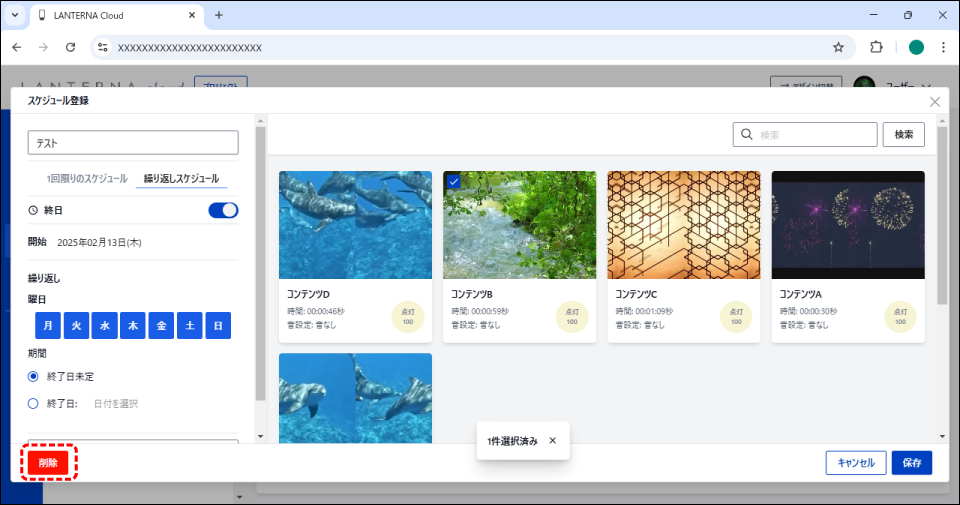Bookmark this page with star icon
The image size is (960, 505).
pyautogui.click(x=838, y=47)
